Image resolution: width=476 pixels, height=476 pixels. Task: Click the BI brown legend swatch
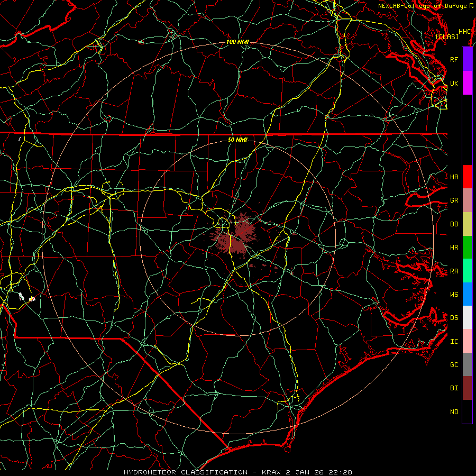(467, 388)
